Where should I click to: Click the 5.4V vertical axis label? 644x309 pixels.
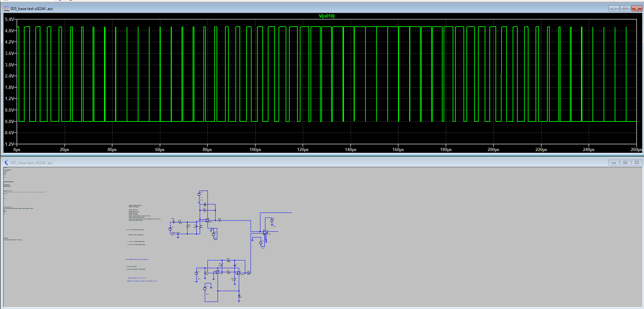(x=9, y=19)
